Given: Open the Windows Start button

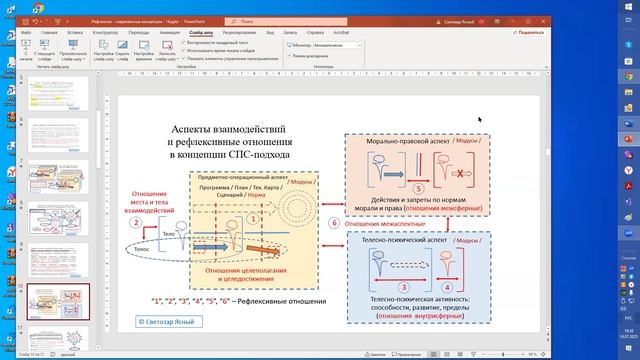Looking at the screenshot, I should [629, 7].
